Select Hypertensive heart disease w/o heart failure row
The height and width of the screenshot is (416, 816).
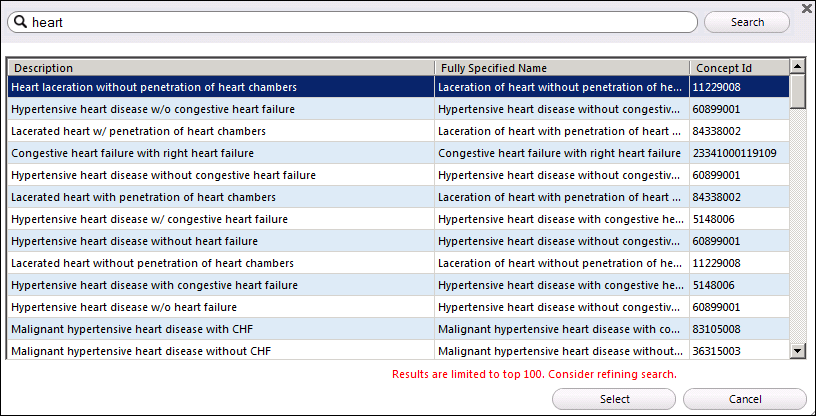pyautogui.click(x=399, y=307)
